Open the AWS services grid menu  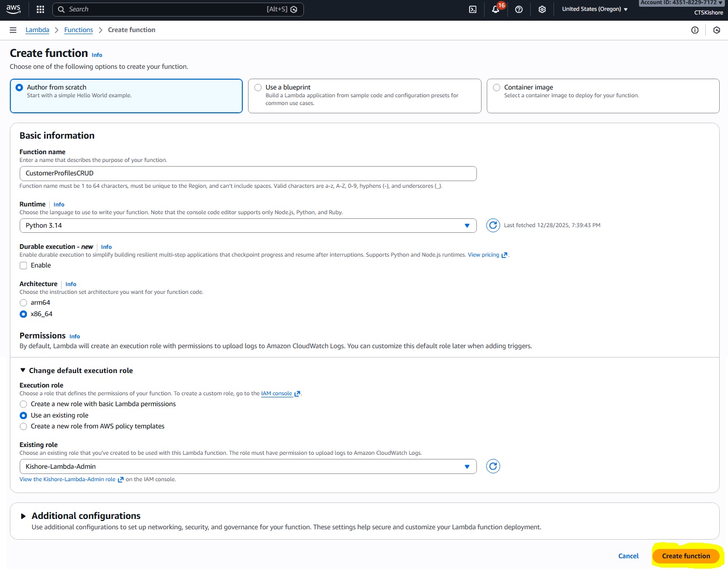(40, 9)
